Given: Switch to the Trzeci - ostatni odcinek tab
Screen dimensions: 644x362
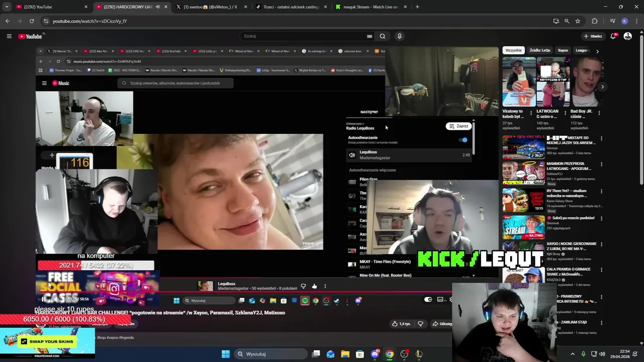Looking at the screenshot, I should pyautogui.click(x=291, y=7).
